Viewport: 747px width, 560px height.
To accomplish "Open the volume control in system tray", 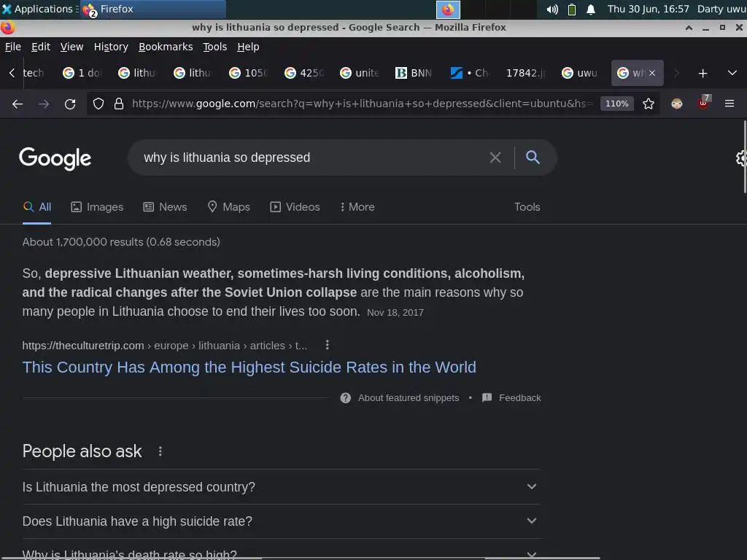I will click(x=552, y=9).
